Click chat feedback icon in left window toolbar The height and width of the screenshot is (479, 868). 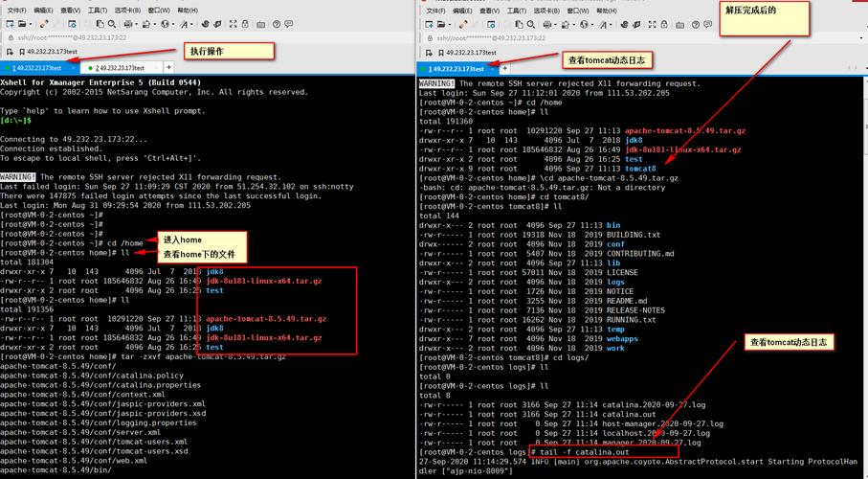[288, 24]
